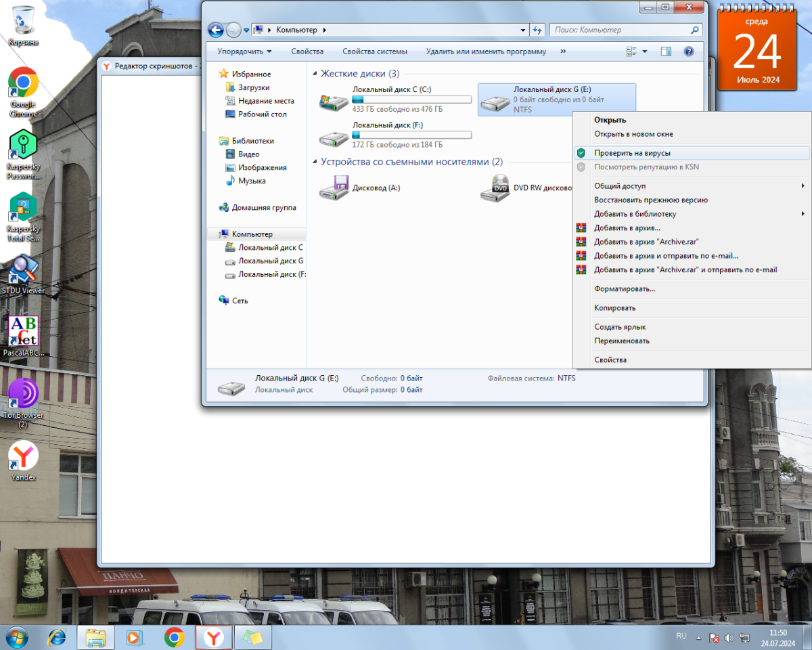
Task: Click Свойства системы toolbar button
Action: click(x=374, y=51)
